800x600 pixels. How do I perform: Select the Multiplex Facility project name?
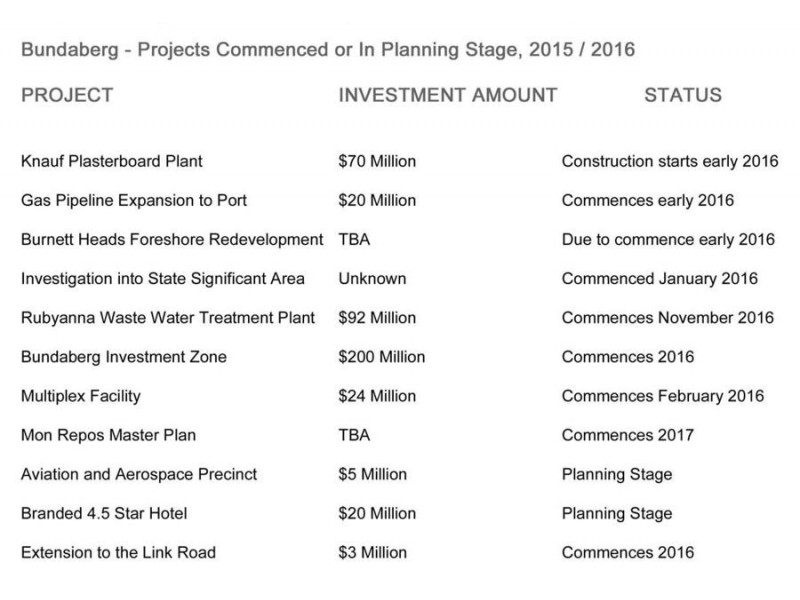click(80, 396)
